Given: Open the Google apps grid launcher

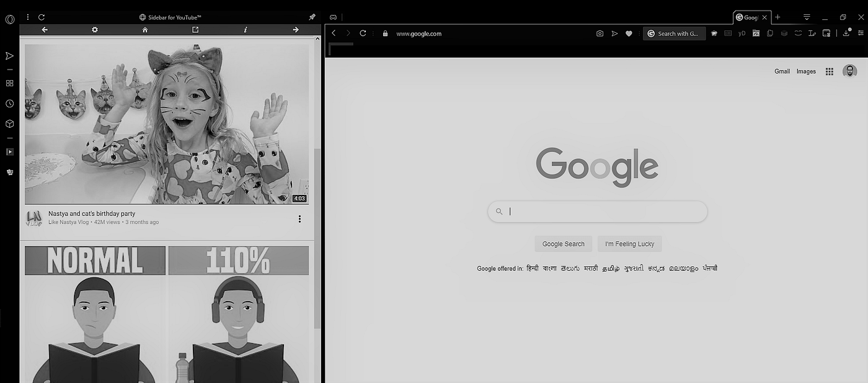Looking at the screenshot, I should [829, 71].
